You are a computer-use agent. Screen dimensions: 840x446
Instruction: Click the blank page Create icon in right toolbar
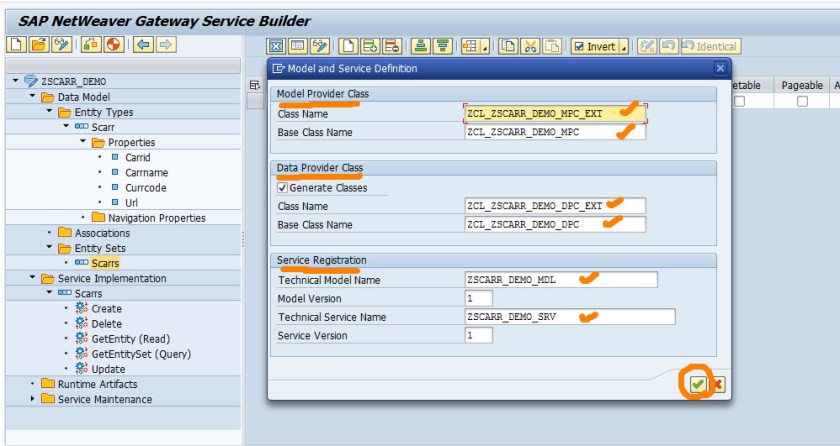pos(349,47)
